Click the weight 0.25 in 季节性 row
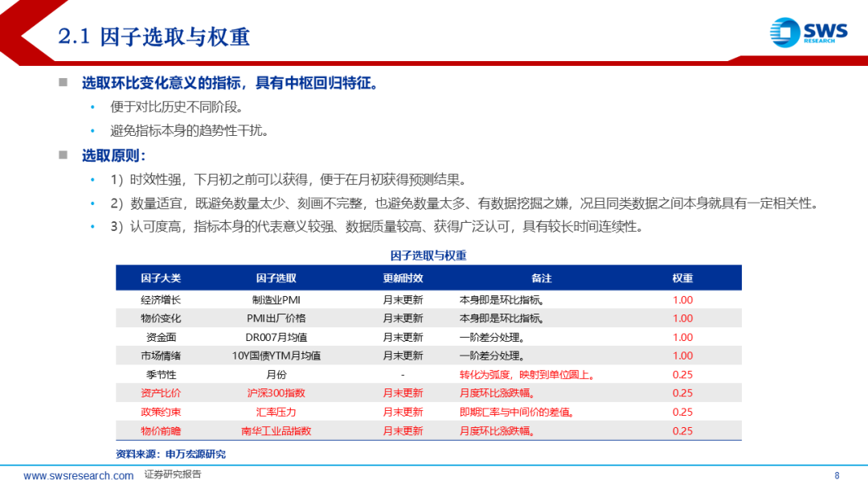This screenshot has height=489, width=868. pyautogui.click(x=682, y=374)
